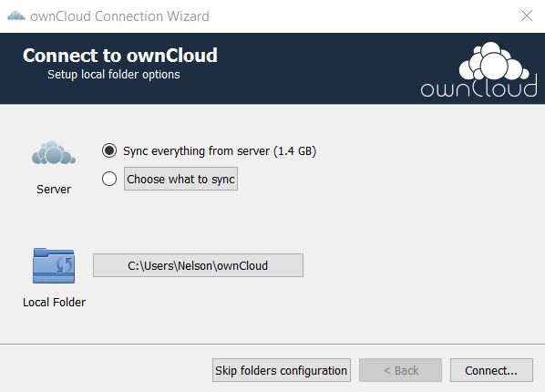Click the Connect to ownCloud heading

[120, 56]
